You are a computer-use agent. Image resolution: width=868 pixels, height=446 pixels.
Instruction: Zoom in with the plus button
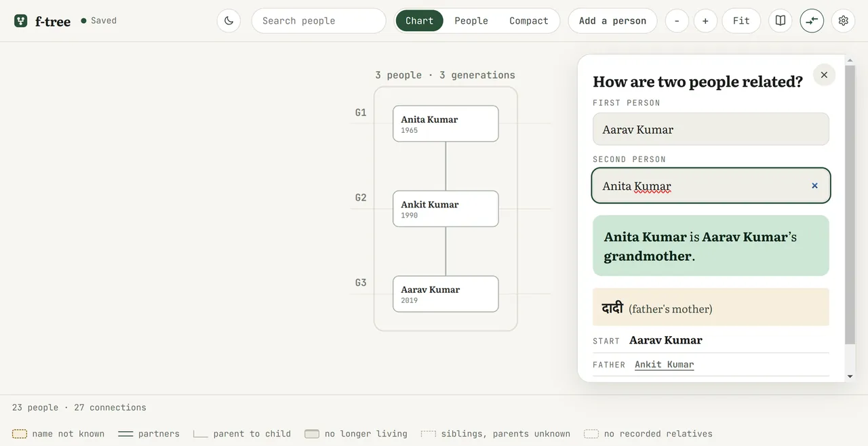[x=705, y=21]
